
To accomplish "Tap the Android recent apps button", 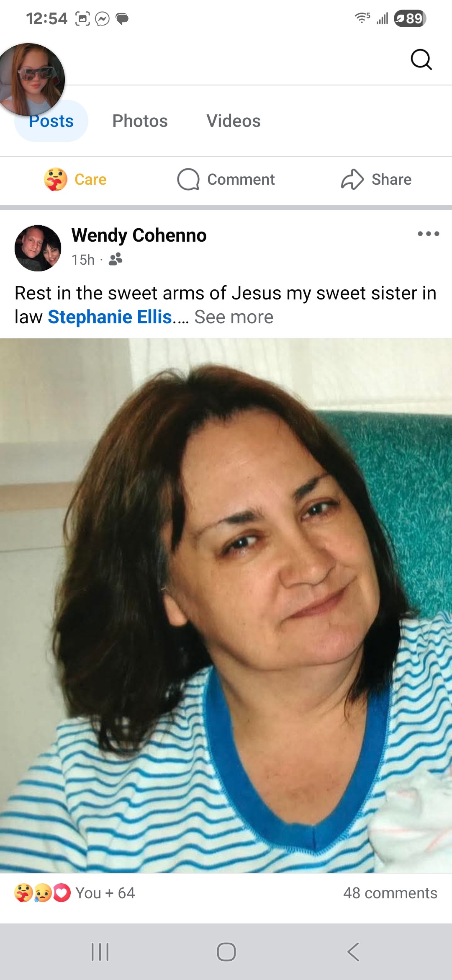I will pyautogui.click(x=100, y=952).
